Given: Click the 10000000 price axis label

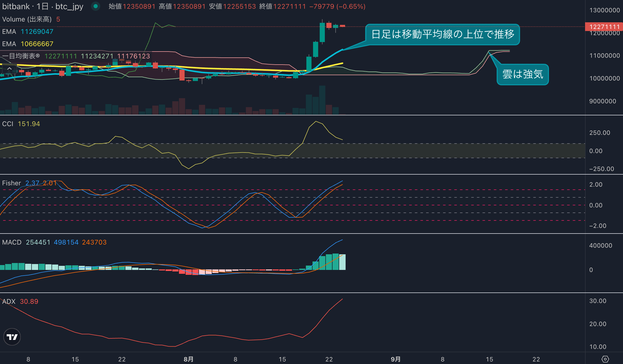Looking at the screenshot, I should tap(605, 78).
